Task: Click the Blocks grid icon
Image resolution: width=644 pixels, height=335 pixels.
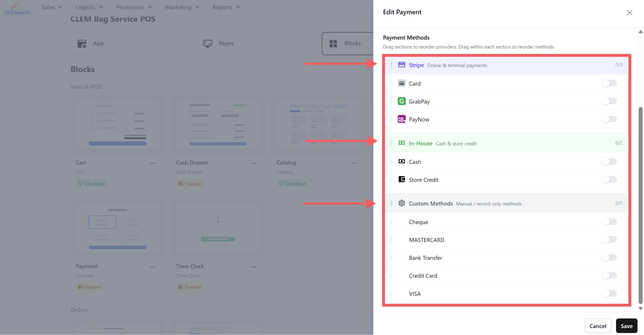Action: point(333,44)
